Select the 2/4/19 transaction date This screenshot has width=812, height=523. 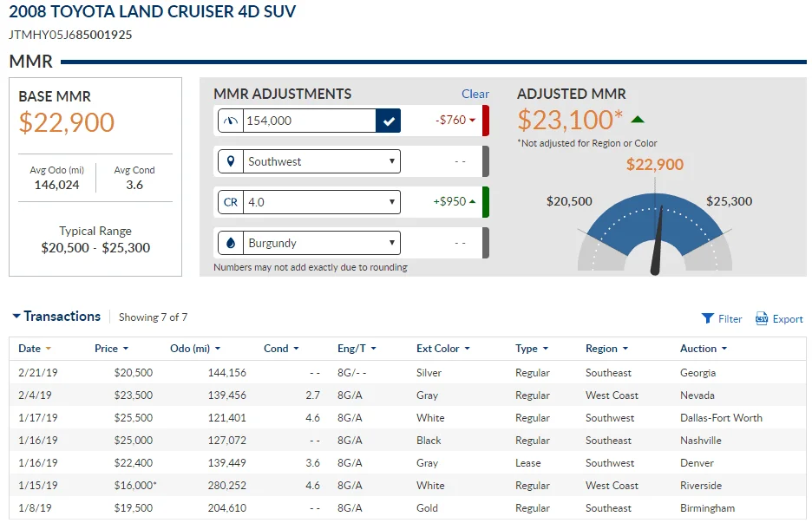pos(35,396)
